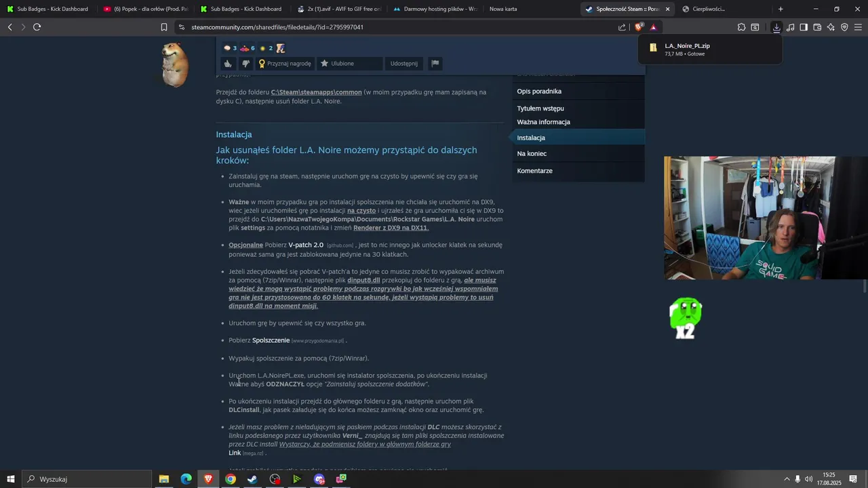
Task: Open the Windows Start menu
Action: tap(11, 479)
